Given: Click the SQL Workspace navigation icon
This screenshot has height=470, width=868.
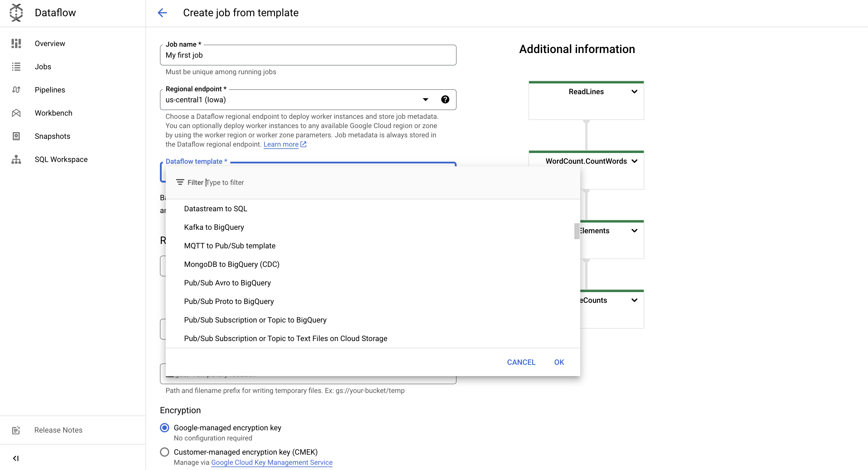Looking at the screenshot, I should click(16, 159).
